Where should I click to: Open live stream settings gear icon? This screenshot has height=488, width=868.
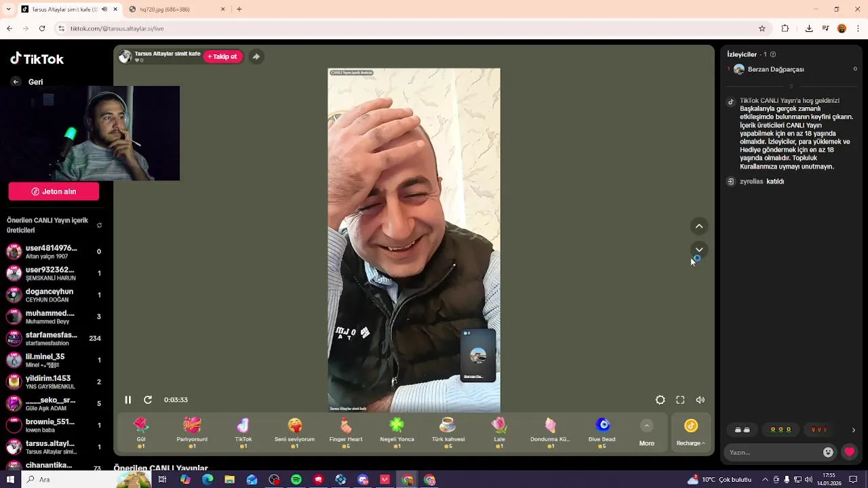660,400
